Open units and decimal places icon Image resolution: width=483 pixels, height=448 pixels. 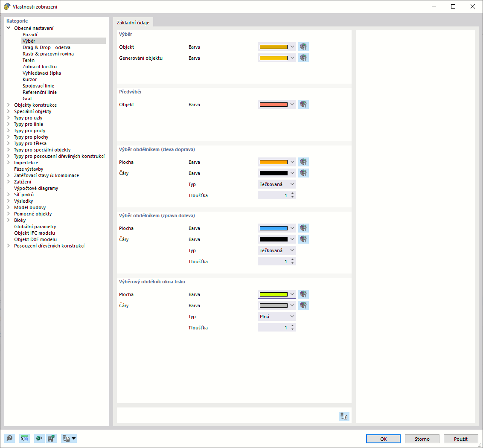(x=24, y=438)
